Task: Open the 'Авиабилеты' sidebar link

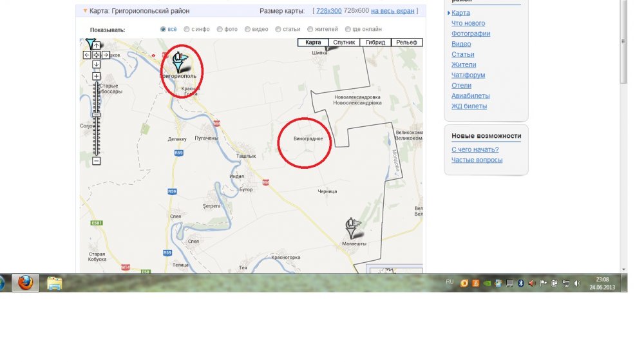Action: pos(471,95)
